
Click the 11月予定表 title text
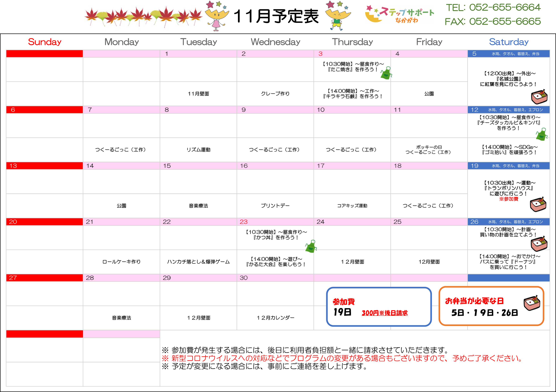276,16
